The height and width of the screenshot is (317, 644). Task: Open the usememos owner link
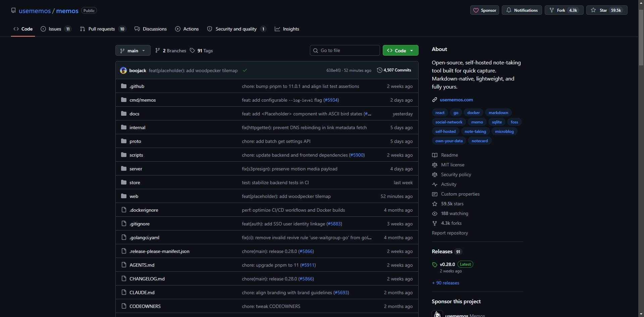click(35, 11)
